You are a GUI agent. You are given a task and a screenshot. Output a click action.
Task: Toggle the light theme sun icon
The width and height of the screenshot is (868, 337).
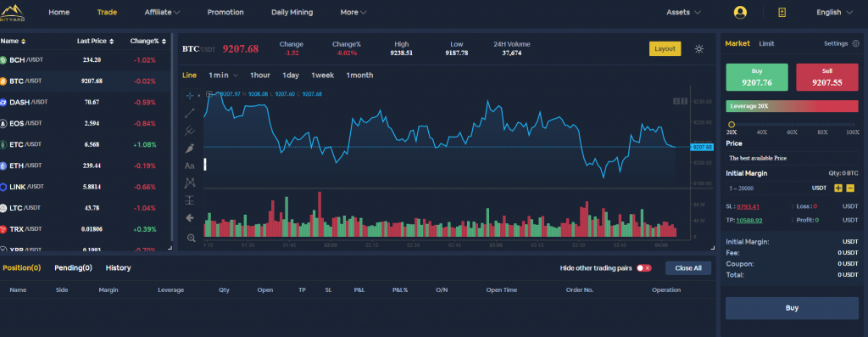(x=699, y=48)
